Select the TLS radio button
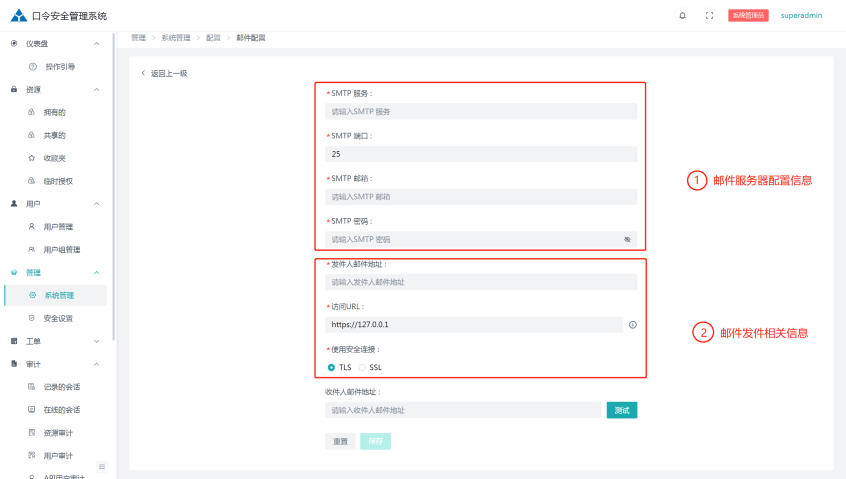Viewport: 846px width, 479px height. [x=332, y=367]
